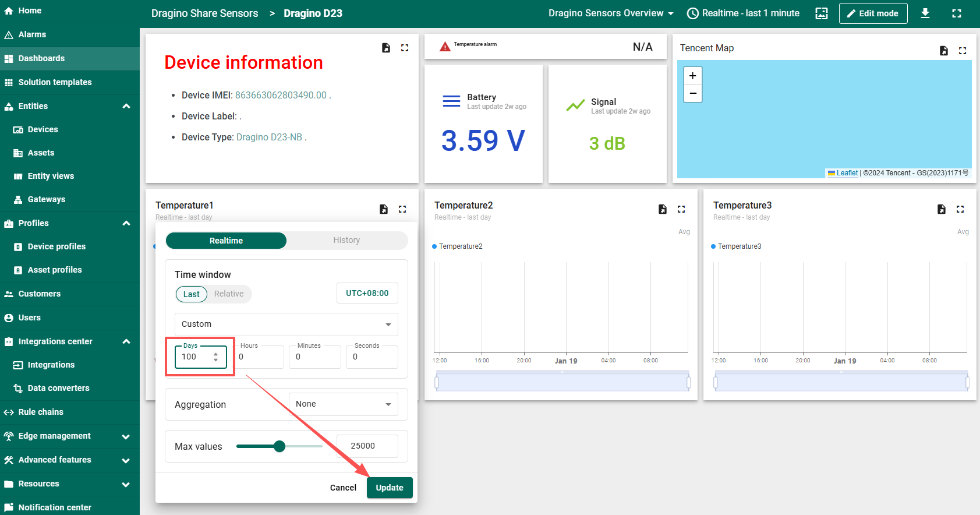This screenshot has width=980, height=515.
Task: Export Temperature3 widget data
Action: (941, 209)
